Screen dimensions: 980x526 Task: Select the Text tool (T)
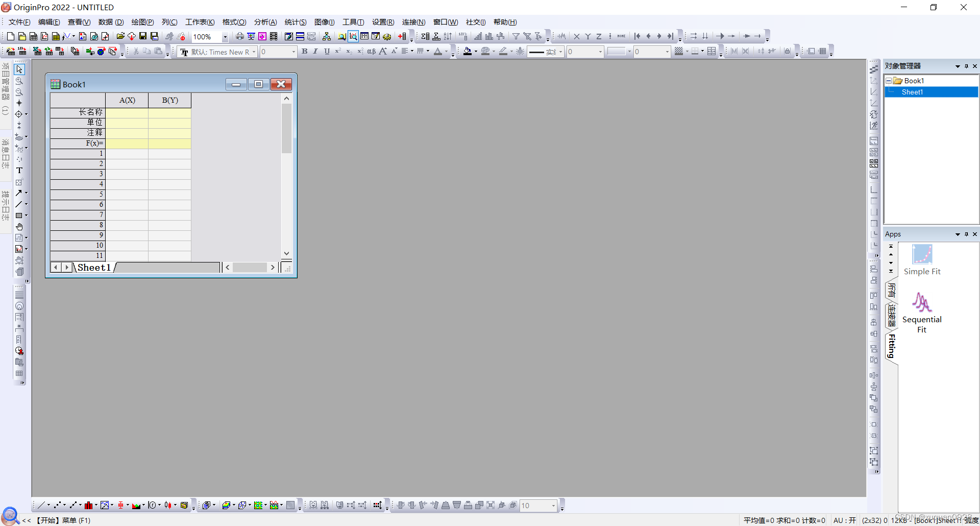(19, 171)
